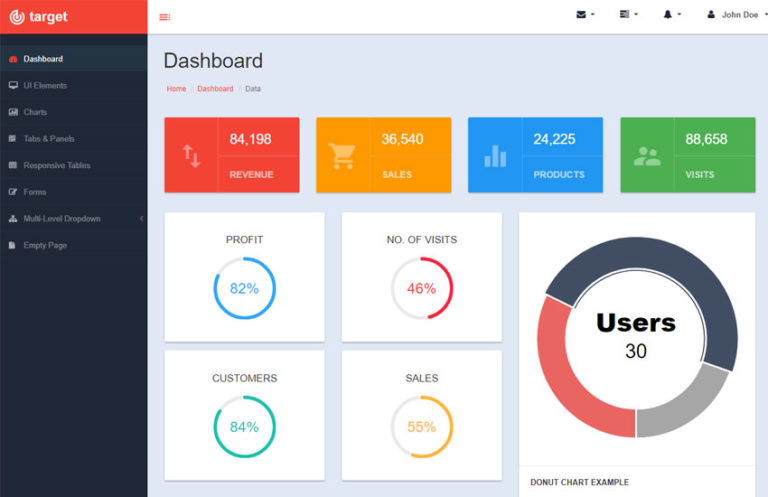This screenshot has height=497, width=768.
Task: Select Dashboard in the sidebar
Action: pyautogui.click(x=43, y=59)
